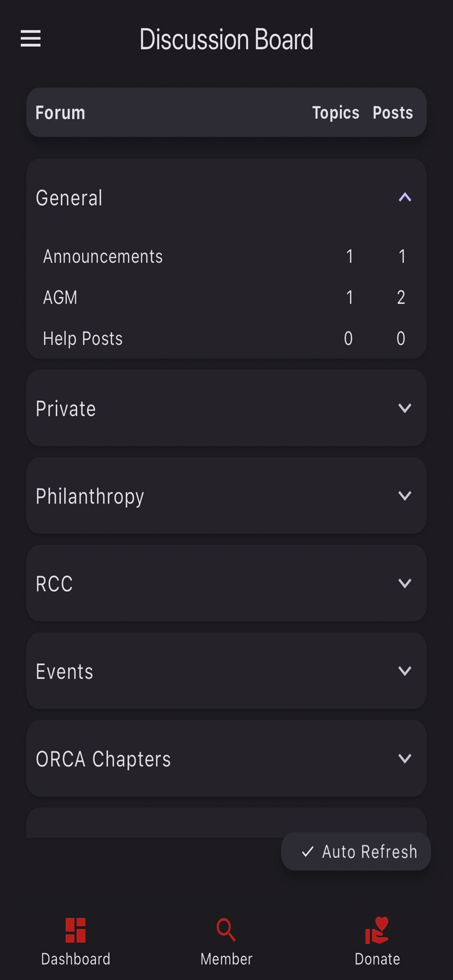Click the Topics column header
This screenshot has width=453, height=980.
coord(335,113)
